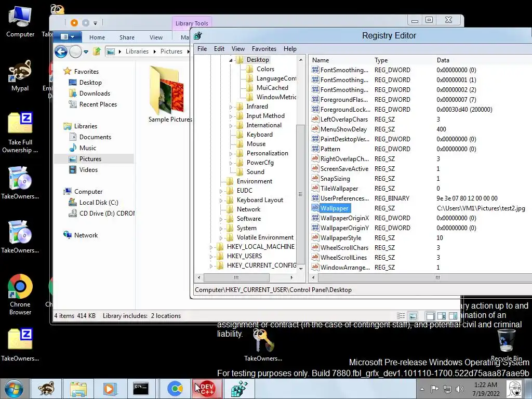The image size is (532, 399).
Task: Open Registry Editor File menu
Action: point(202,49)
